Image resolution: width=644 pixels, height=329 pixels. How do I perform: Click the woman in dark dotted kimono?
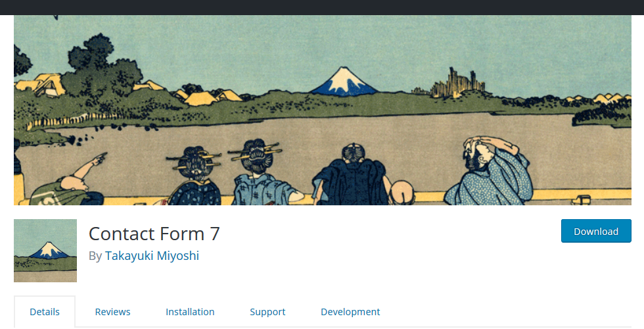coord(195,176)
